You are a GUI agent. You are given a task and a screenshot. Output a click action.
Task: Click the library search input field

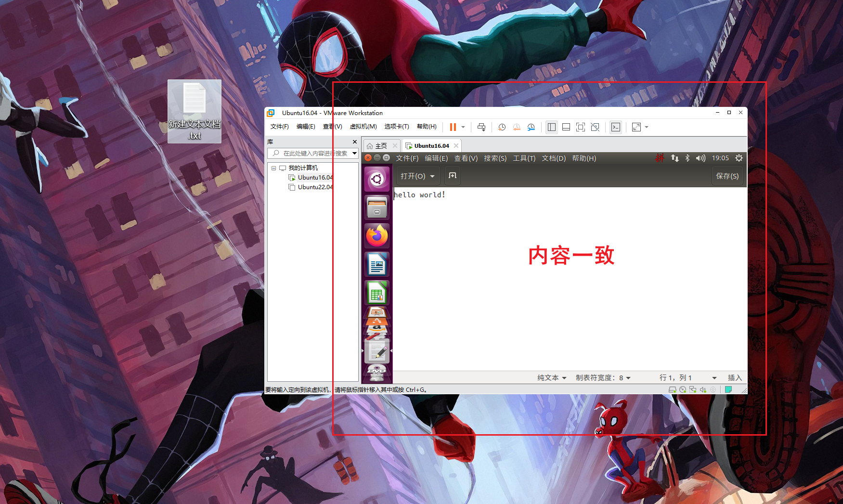pyautogui.click(x=310, y=154)
